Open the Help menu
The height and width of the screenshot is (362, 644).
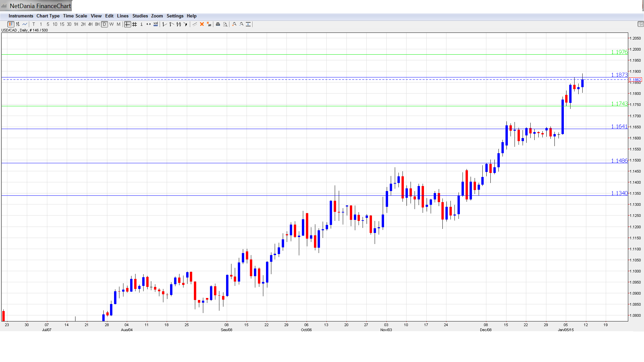point(192,16)
